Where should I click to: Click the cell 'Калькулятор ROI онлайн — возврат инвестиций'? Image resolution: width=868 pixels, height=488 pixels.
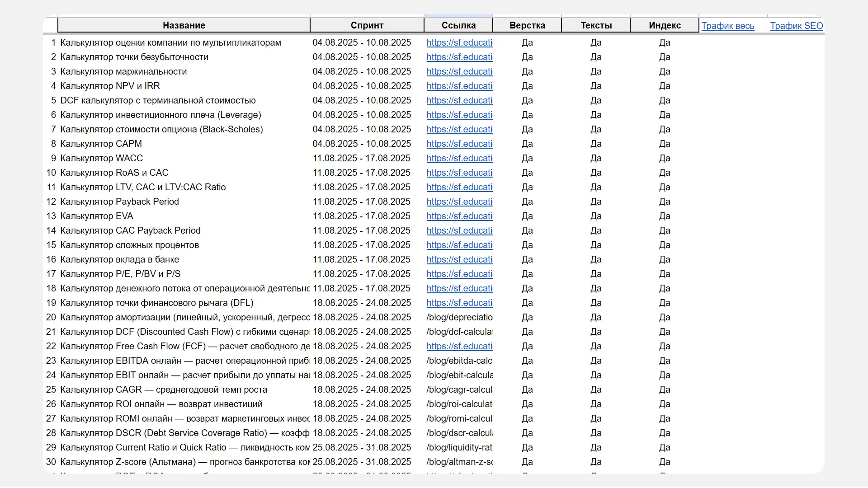(161, 404)
